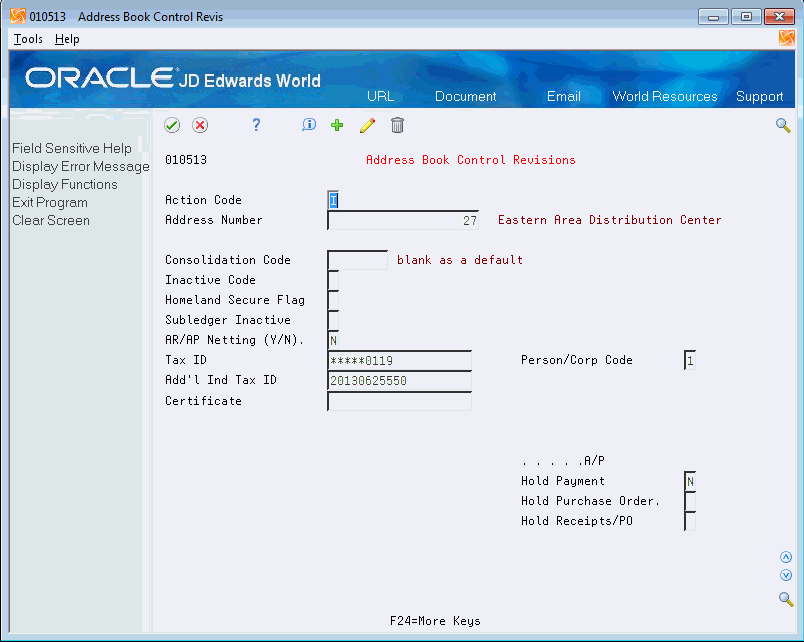This screenshot has height=642, width=804.
Task: Open the Tools menu
Action: (28, 39)
